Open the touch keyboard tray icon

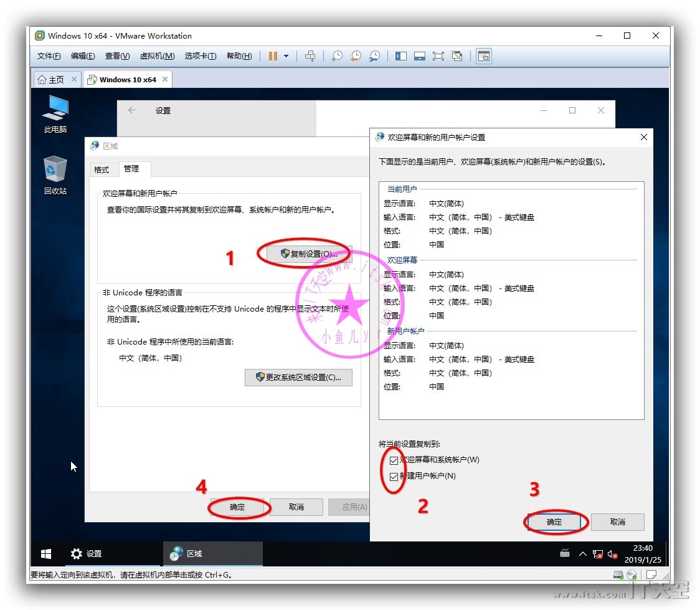(x=565, y=554)
